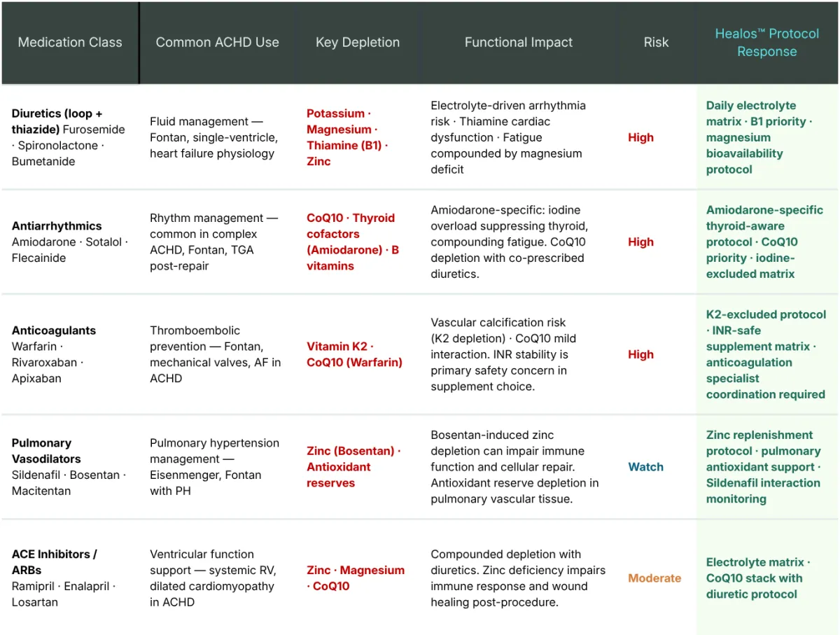The width and height of the screenshot is (840, 635).
Task: Click the Risk column header
Action: coord(656,42)
